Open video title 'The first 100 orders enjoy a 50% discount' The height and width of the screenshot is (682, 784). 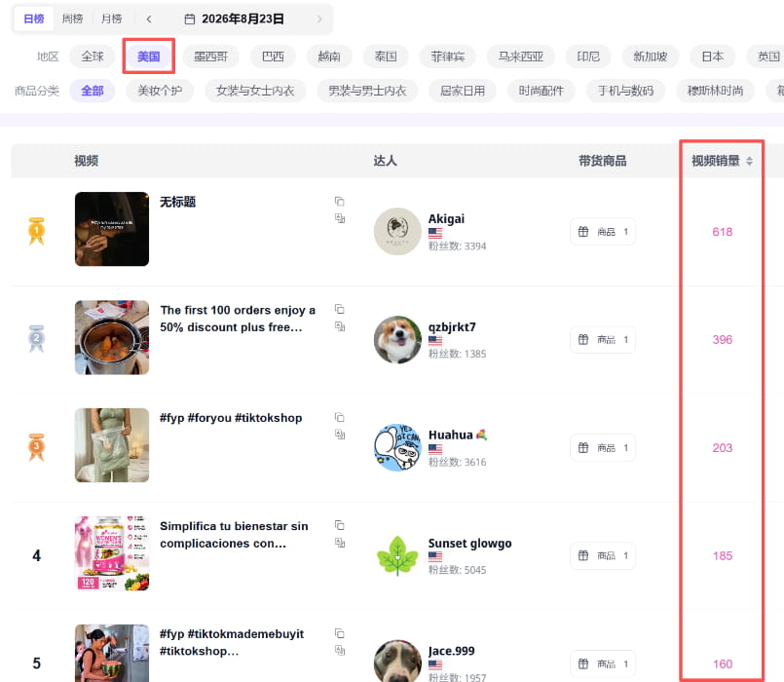pyautogui.click(x=238, y=319)
